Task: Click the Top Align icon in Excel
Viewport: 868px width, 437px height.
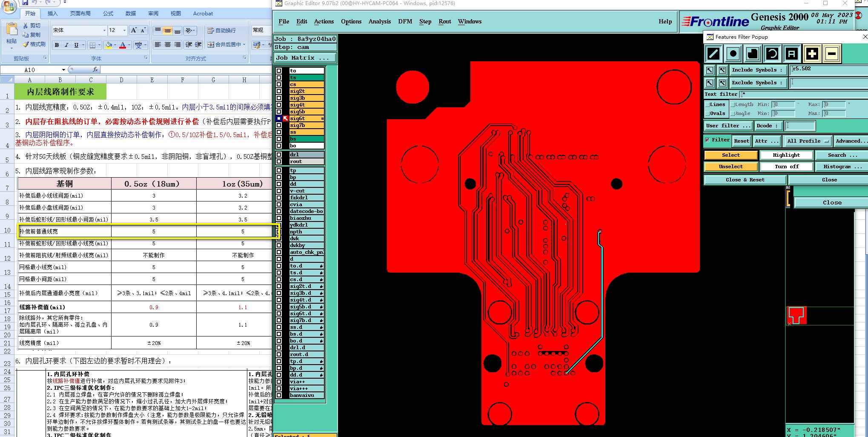Action: (158, 31)
